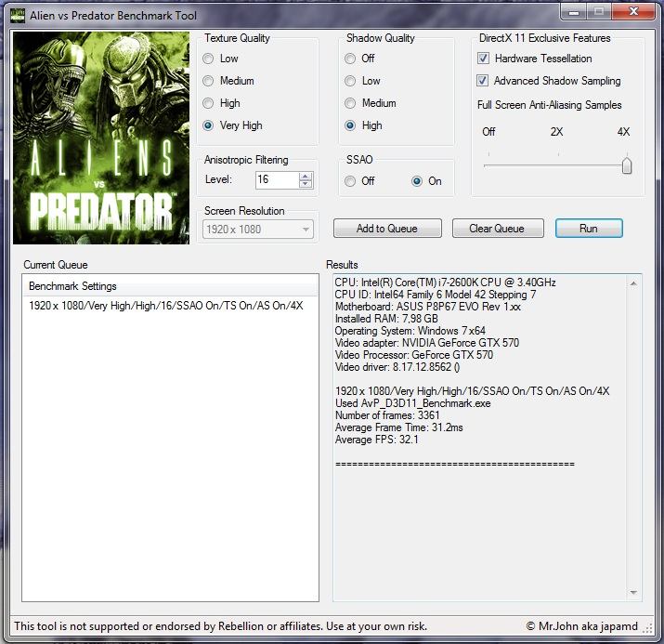Click the Aliens vs Predator cover image
The height and width of the screenshot is (644, 664).
point(101,138)
